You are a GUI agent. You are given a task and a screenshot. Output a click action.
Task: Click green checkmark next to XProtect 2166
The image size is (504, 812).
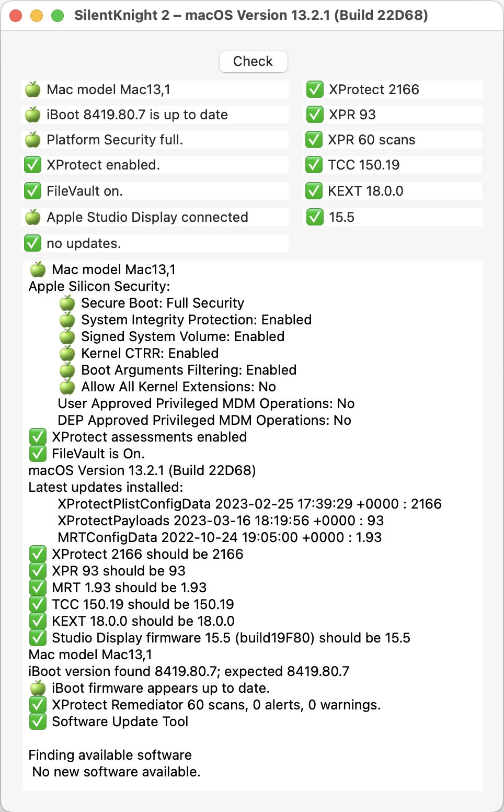coord(315,89)
